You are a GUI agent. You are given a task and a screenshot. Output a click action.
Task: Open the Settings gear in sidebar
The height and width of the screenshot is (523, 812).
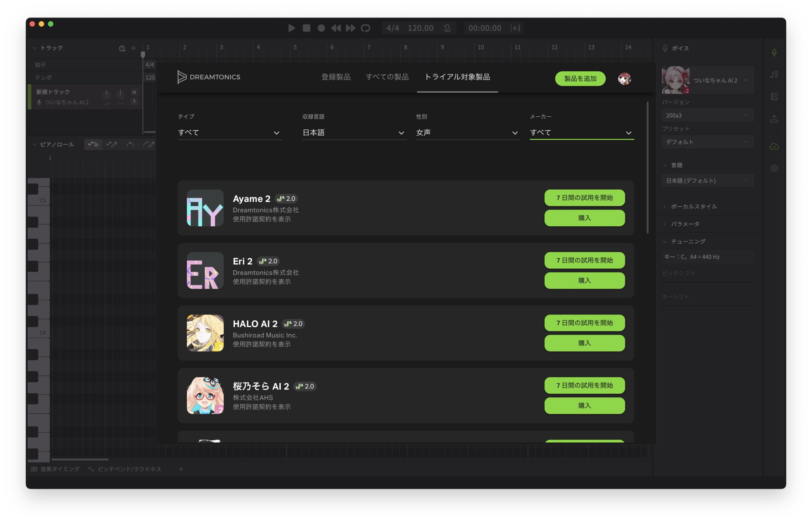(x=774, y=168)
